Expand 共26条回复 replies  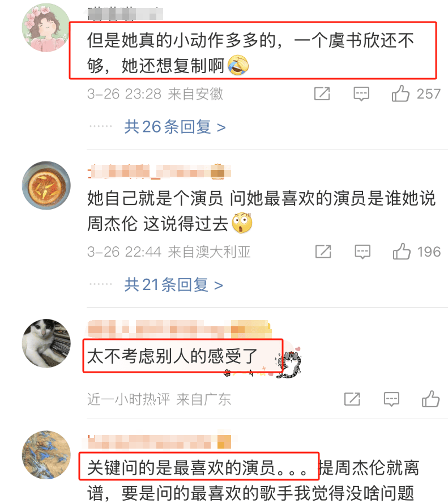click(x=175, y=127)
